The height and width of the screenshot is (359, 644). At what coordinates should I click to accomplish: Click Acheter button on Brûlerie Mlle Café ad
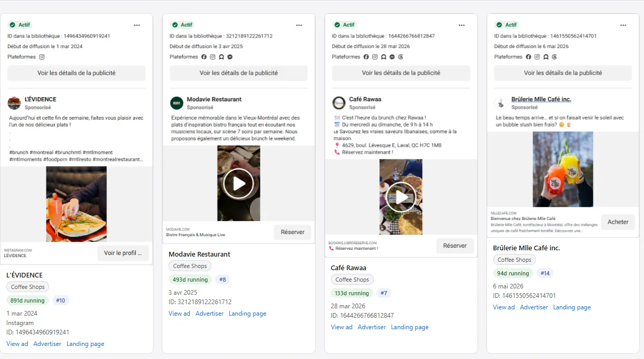618,222
